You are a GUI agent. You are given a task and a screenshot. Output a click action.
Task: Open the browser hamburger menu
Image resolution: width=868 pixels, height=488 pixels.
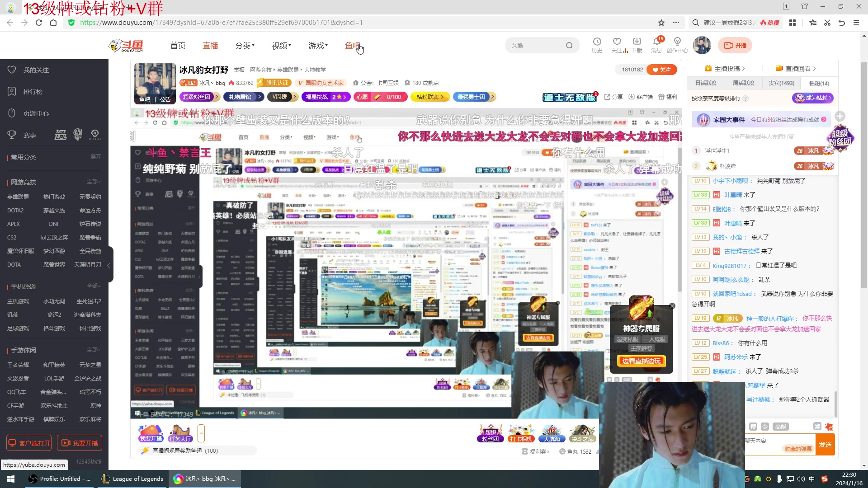click(856, 23)
